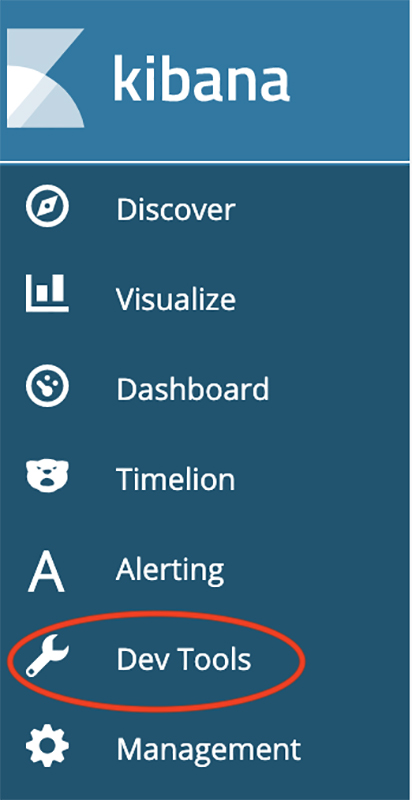Click sidebar row space right of Timelion
Image resolution: width=412 pixels, height=800 pixels.
click(322, 479)
